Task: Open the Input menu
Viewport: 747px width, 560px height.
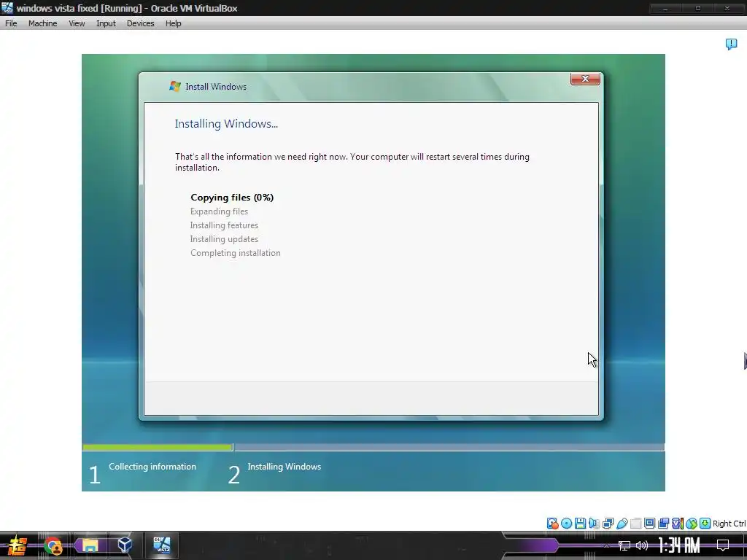Action: click(x=106, y=23)
